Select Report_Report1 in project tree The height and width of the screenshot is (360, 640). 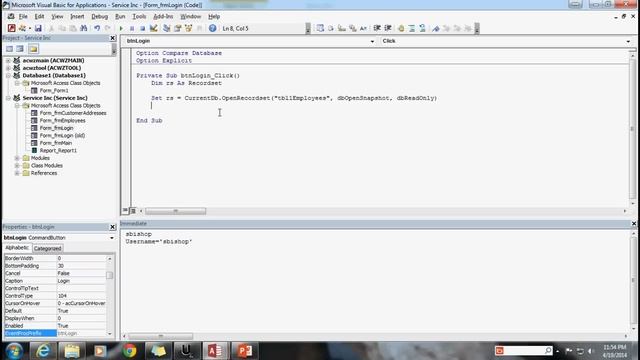tap(58, 151)
